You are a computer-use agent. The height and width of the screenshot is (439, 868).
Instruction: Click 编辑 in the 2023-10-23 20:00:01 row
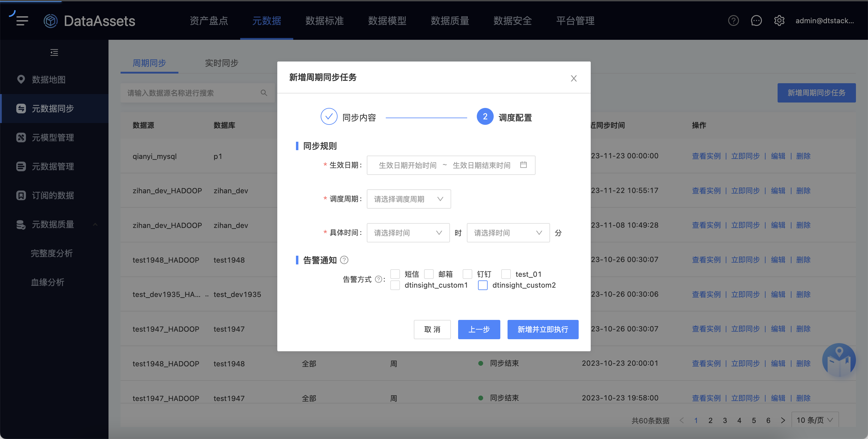(778, 363)
